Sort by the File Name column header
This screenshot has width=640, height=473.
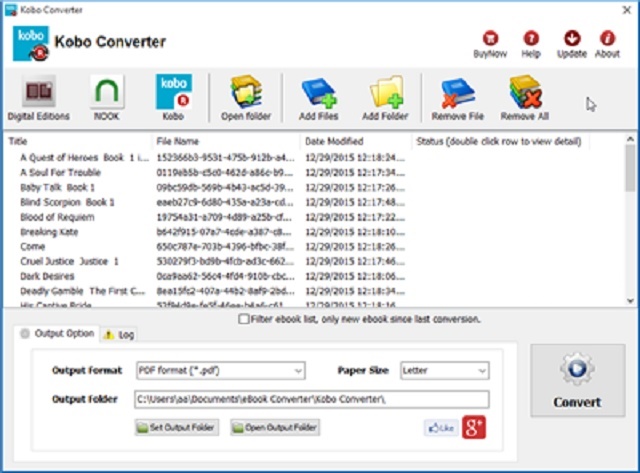(225, 141)
